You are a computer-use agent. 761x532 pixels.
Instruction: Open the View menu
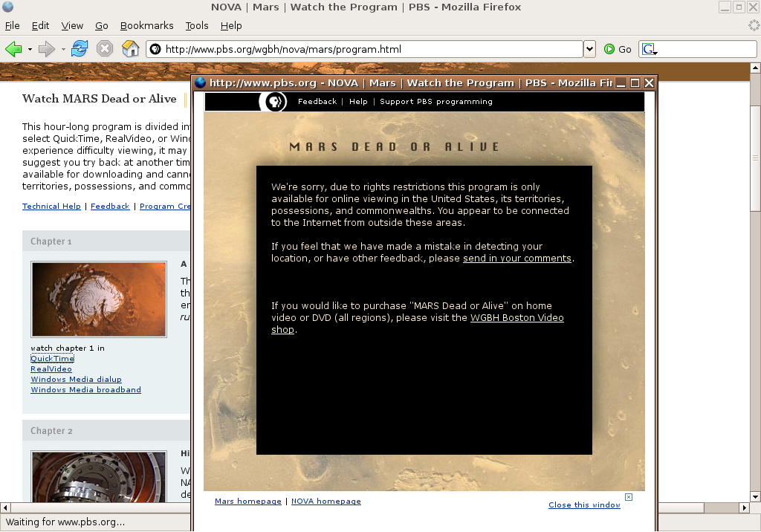pos(72,26)
